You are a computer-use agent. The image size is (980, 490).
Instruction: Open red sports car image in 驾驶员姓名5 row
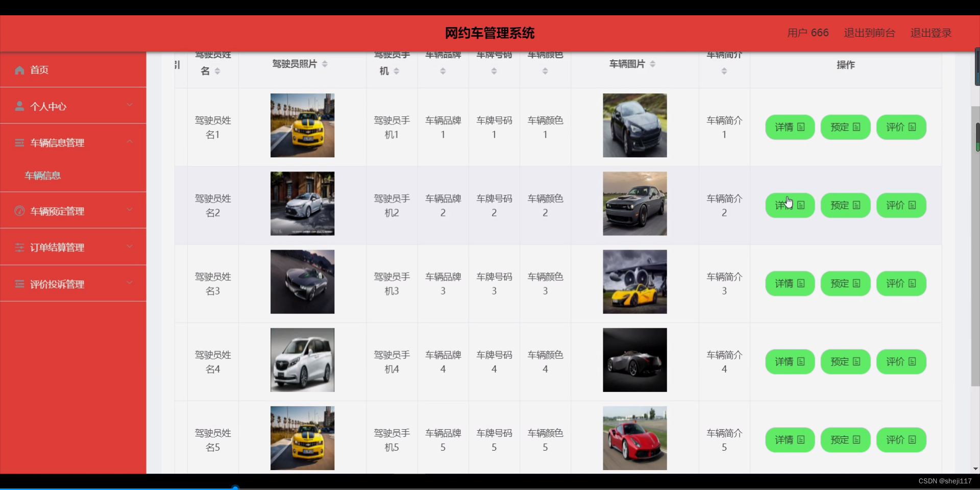point(634,438)
